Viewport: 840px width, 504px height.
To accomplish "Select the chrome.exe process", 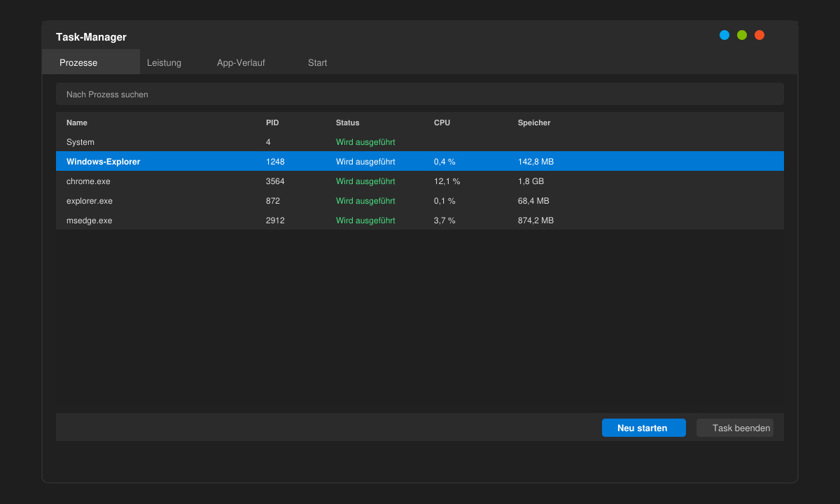I will (420, 181).
